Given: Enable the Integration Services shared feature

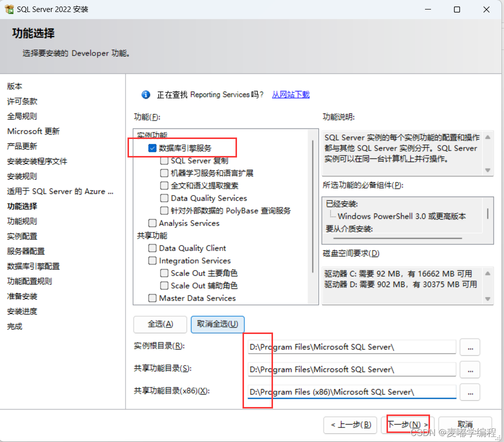Looking at the screenshot, I should [152, 260].
